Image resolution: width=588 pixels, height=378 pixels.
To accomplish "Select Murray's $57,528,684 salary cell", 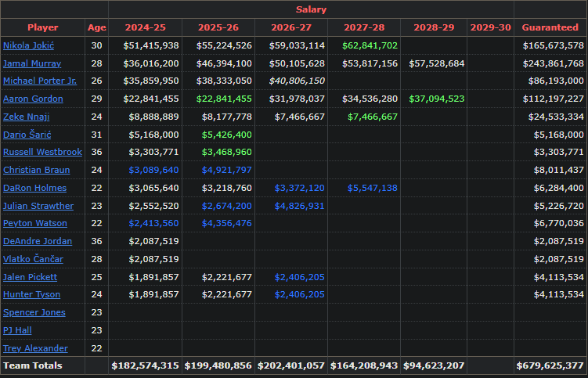I will (x=437, y=63).
